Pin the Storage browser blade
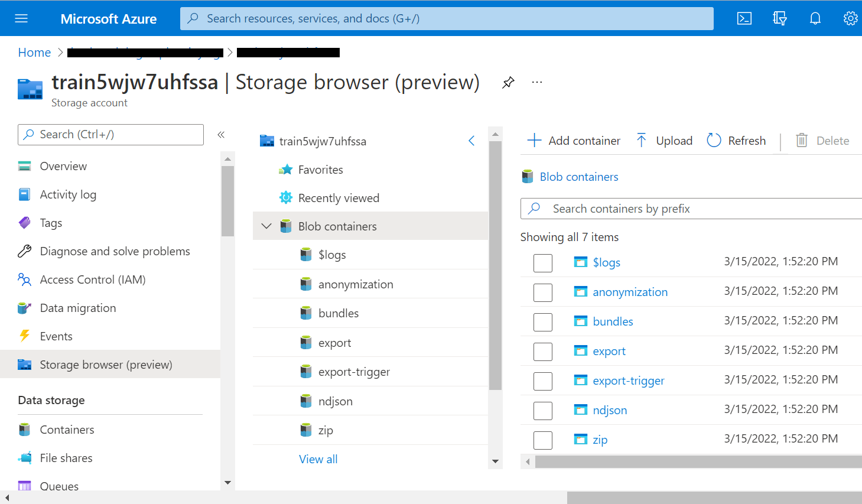This screenshot has height=504, width=862. point(508,82)
